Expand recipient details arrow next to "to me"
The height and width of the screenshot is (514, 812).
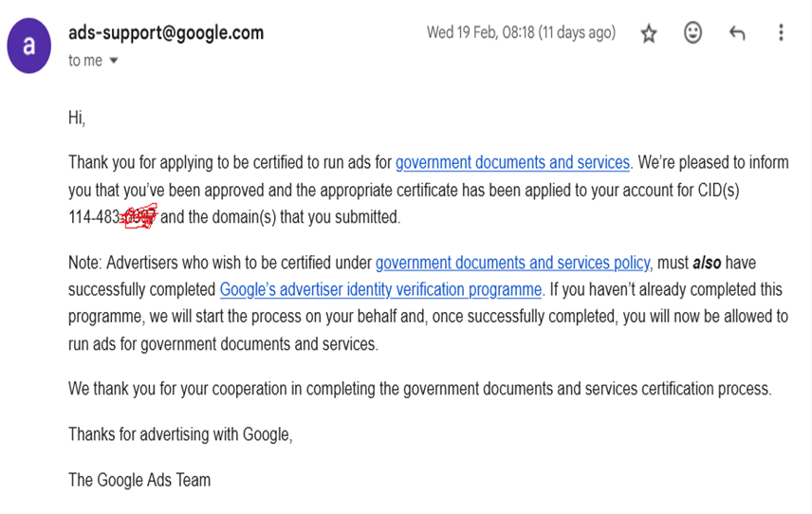[x=114, y=61]
